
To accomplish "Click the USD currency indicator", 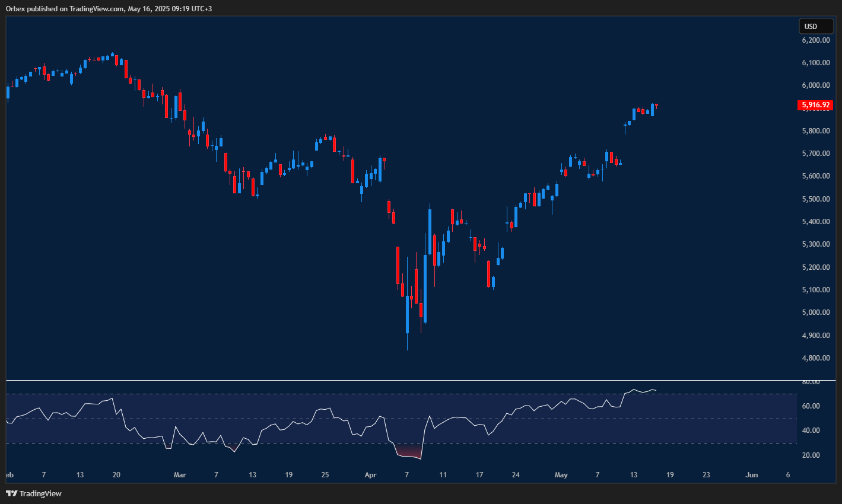I will [816, 26].
